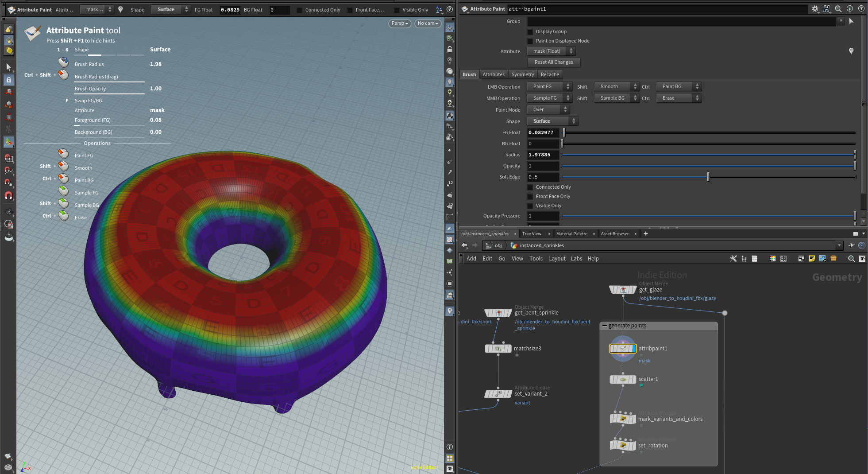Click the blender_to_houdini_fbx/glaze path link

(677, 298)
